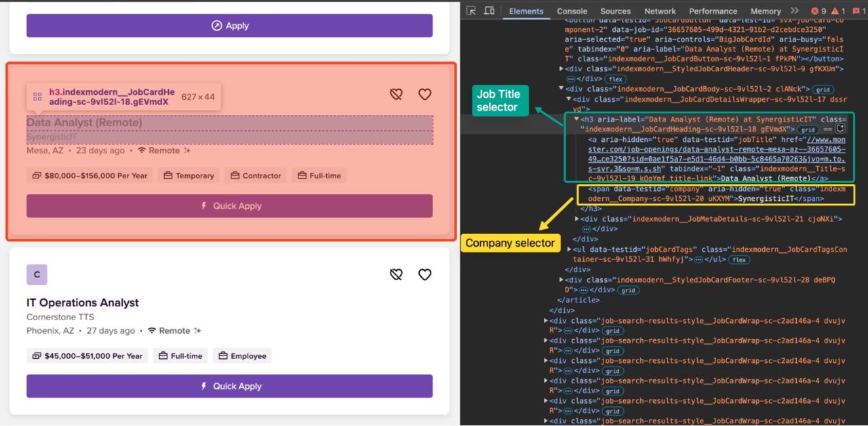This screenshot has height=426, width=868.
Task: Open the Network panel in DevTools
Action: pyautogui.click(x=660, y=11)
